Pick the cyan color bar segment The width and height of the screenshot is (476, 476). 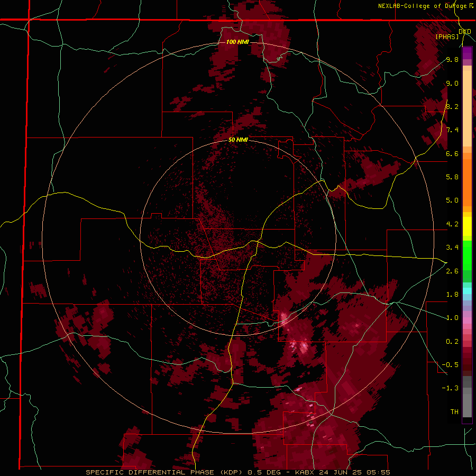[x=467, y=291]
